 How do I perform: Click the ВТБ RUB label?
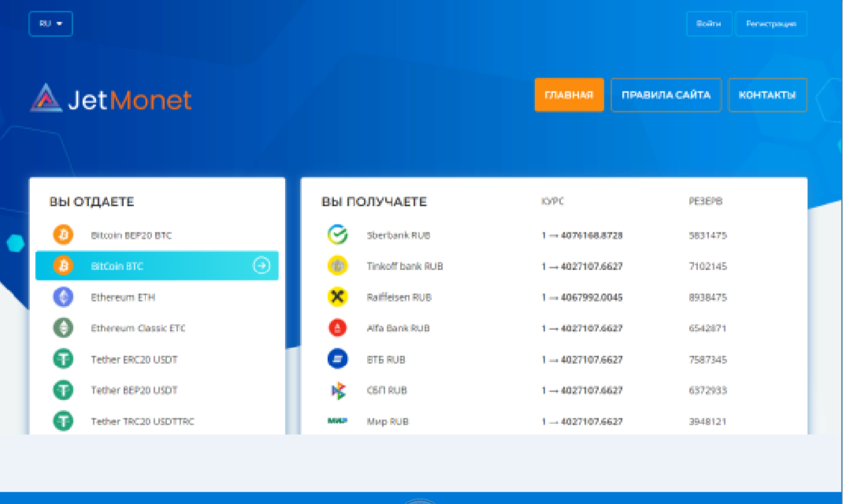click(x=386, y=359)
